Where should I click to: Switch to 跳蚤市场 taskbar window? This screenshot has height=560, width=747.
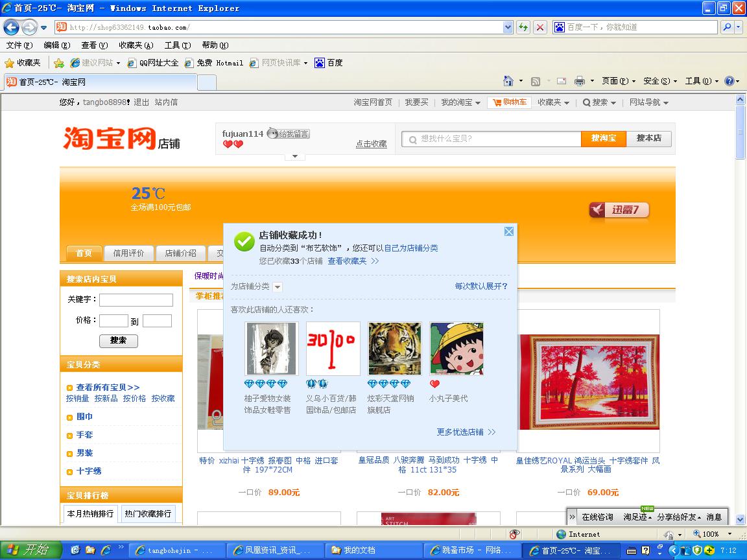[x=472, y=550]
